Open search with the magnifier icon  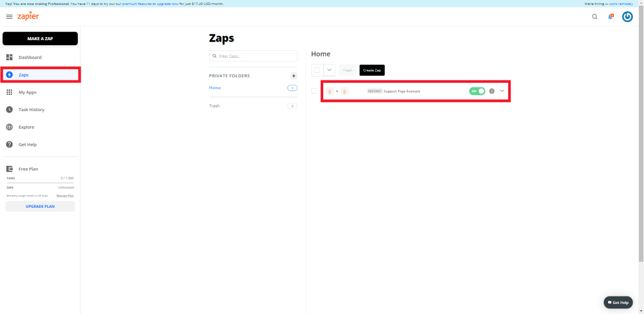click(x=595, y=17)
